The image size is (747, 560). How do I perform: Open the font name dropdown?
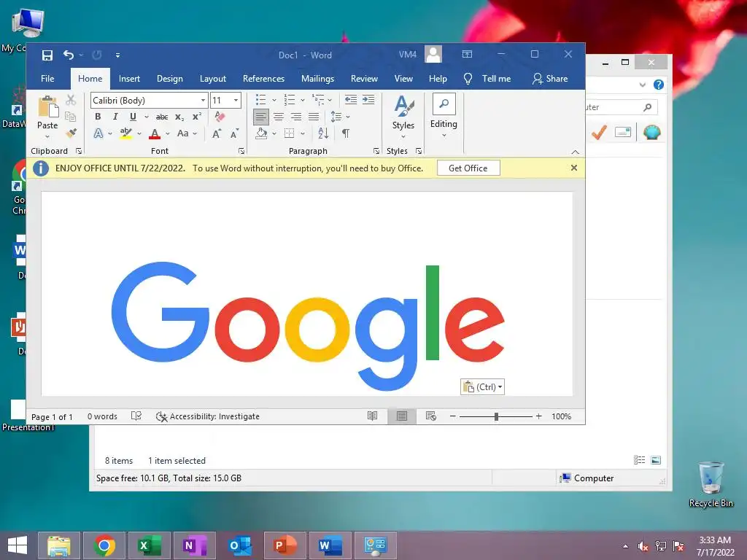pyautogui.click(x=203, y=100)
